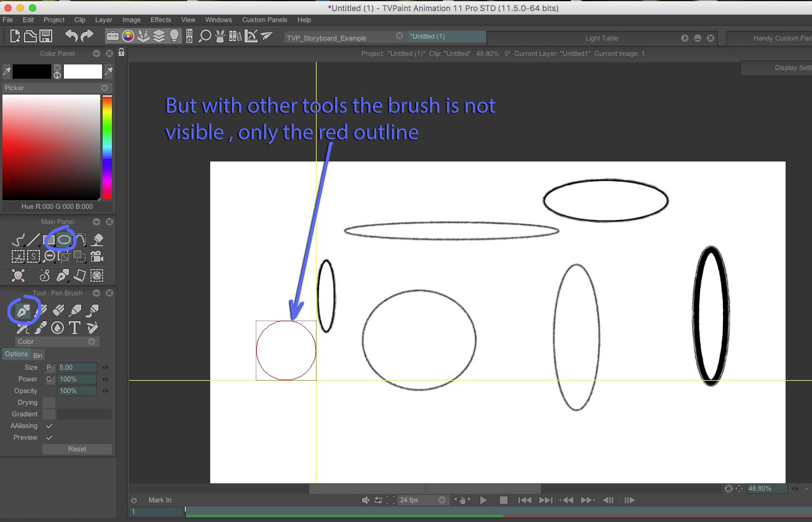Toggle the paint brushes panel icon
Image resolution: width=812 pixels, height=522 pixels.
(x=143, y=36)
